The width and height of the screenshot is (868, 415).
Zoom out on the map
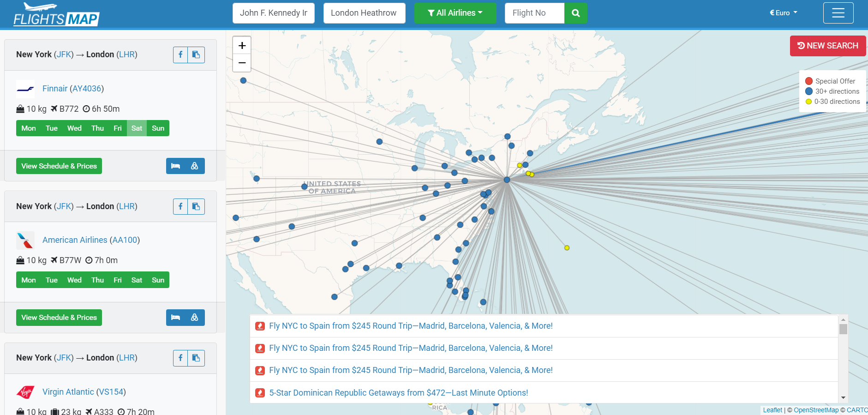pos(242,63)
